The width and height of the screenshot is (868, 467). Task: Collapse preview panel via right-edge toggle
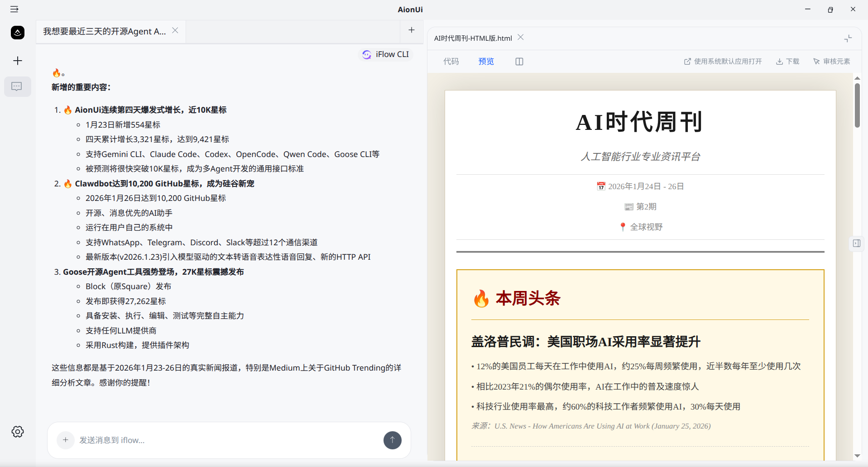pos(856,243)
